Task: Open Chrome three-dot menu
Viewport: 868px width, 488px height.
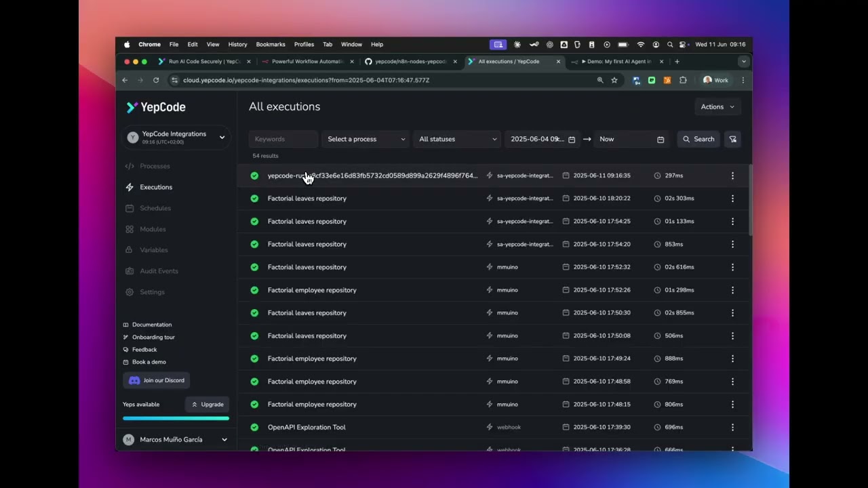Action: tap(743, 80)
